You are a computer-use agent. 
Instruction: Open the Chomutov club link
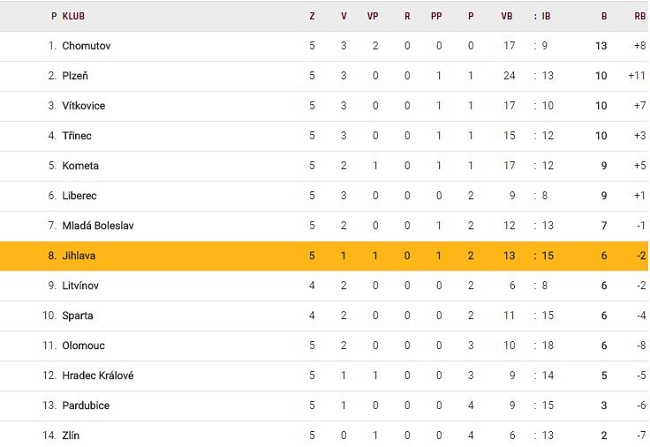tap(86, 45)
